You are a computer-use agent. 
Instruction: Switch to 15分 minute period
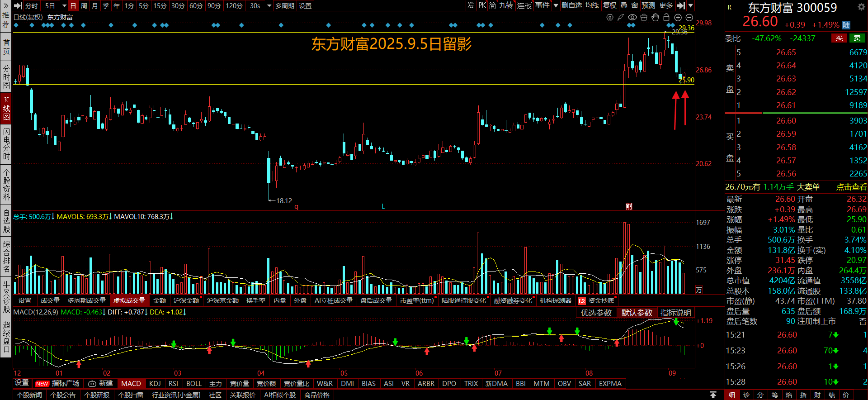point(160,6)
